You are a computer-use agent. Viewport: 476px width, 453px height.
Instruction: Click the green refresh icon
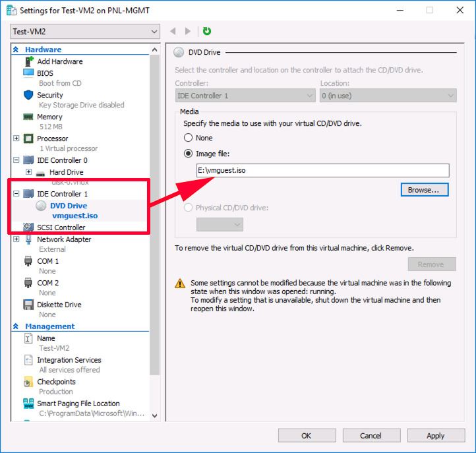(x=207, y=31)
